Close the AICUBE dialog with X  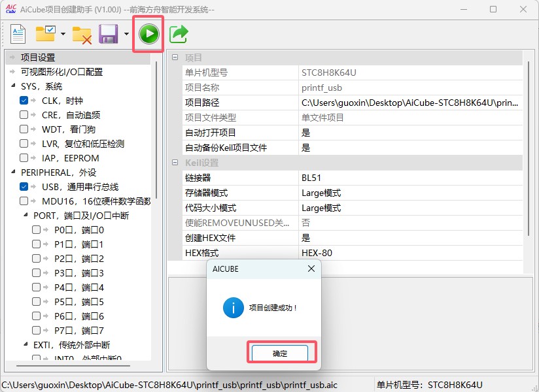click(x=311, y=269)
